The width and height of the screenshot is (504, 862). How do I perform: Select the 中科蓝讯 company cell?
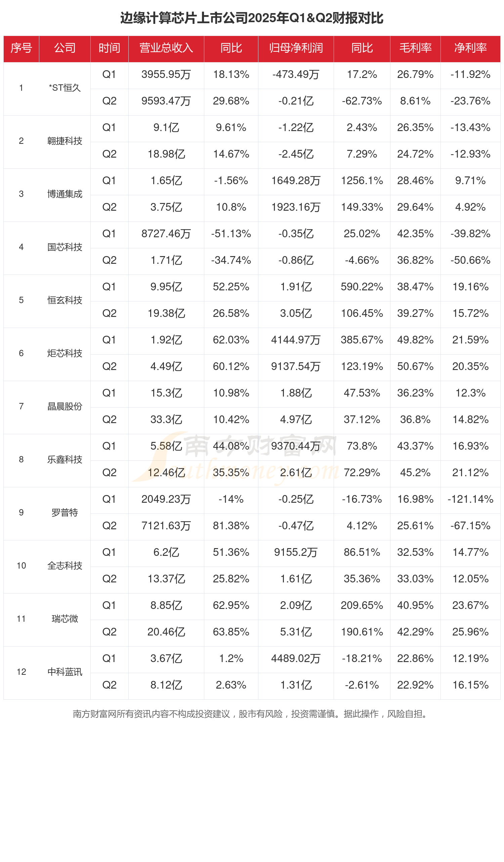tap(65, 671)
